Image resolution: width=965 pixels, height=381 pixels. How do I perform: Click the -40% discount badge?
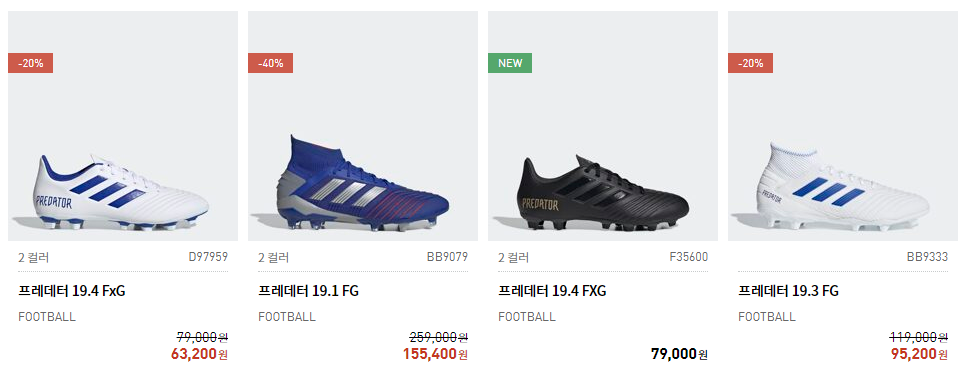point(270,63)
